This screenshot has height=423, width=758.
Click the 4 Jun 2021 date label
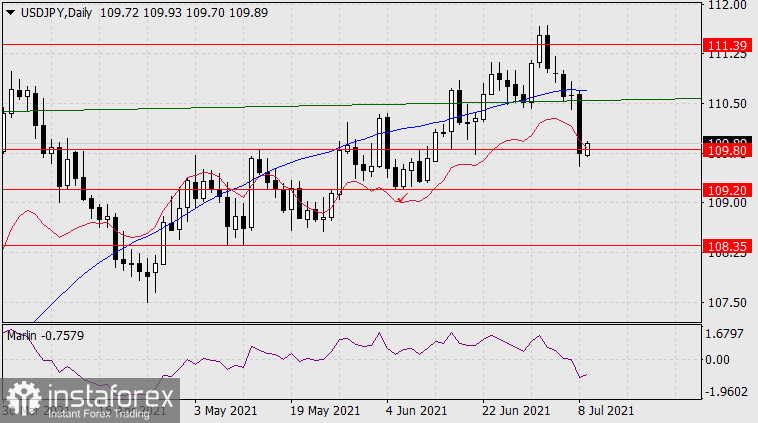pyautogui.click(x=417, y=411)
